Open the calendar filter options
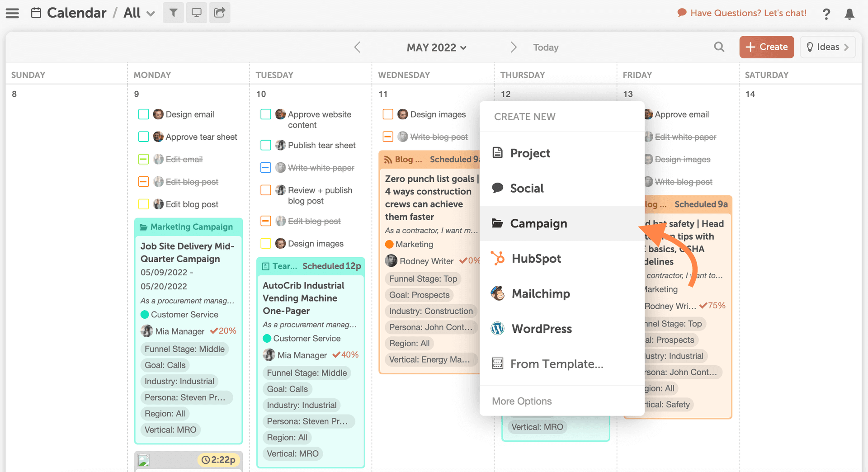The image size is (868, 472). tap(173, 13)
